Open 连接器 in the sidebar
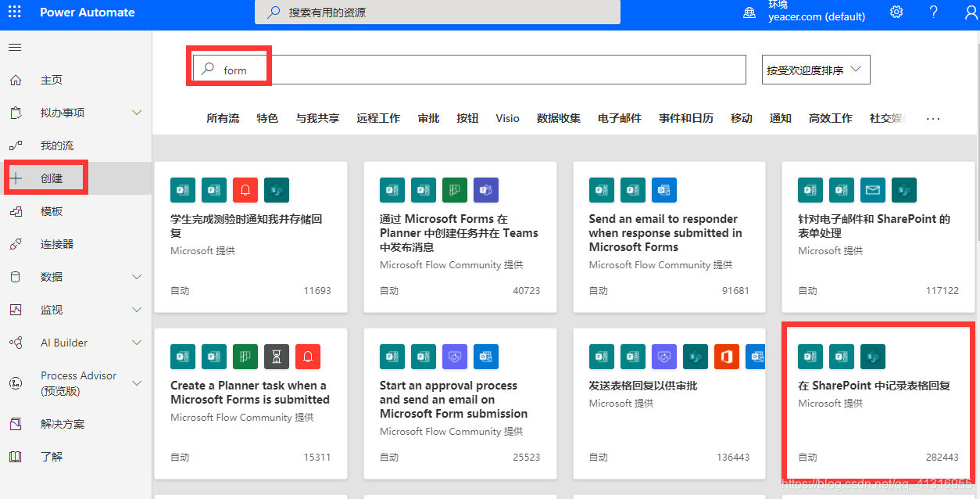The image size is (980, 499). tap(55, 243)
